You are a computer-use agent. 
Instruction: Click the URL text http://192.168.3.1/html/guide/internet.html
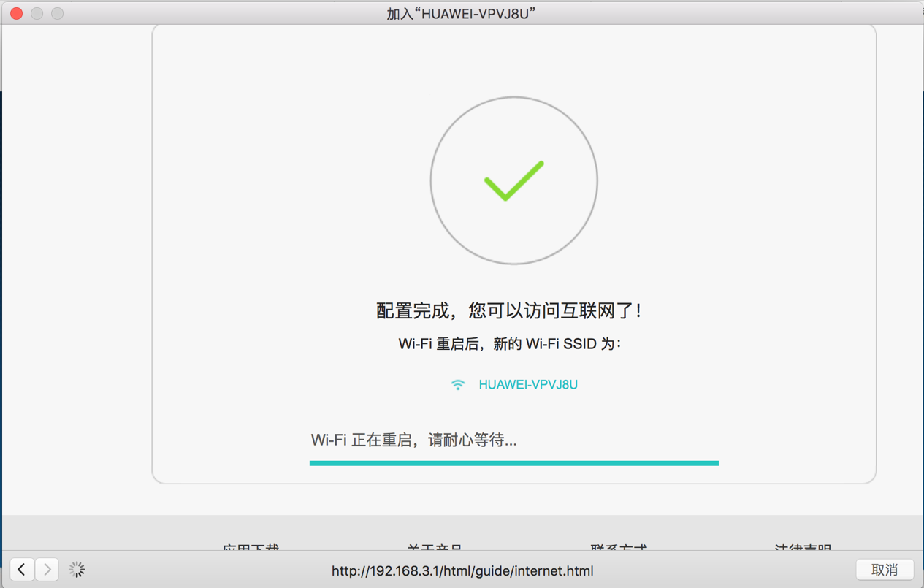pos(462,570)
